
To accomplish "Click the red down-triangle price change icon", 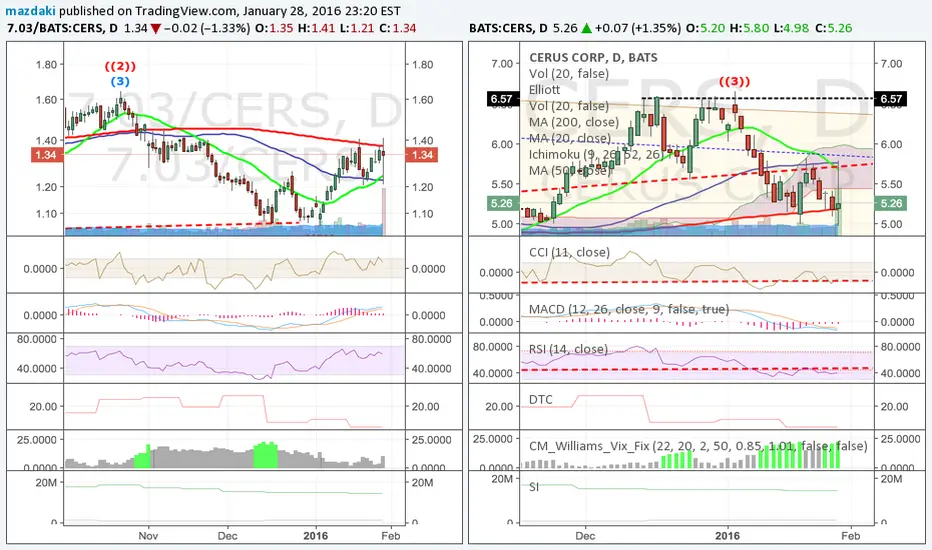I will pyautogui.click(x=155, y=29).
